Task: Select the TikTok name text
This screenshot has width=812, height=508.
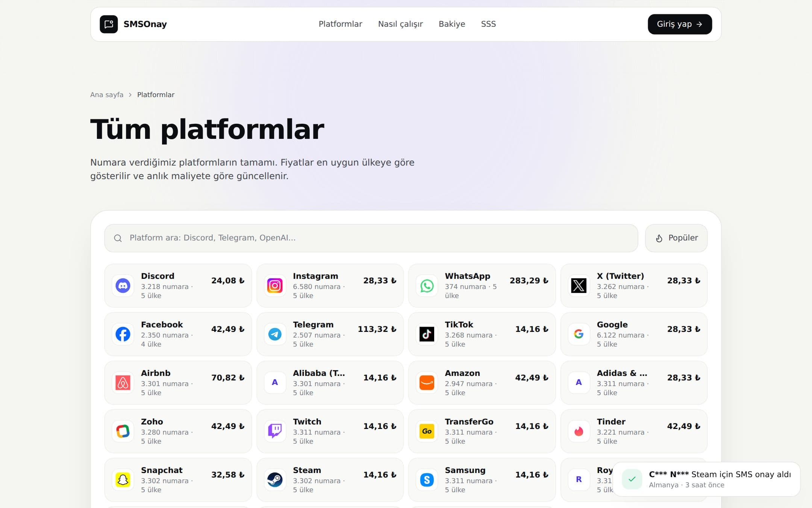Action: 459,325
